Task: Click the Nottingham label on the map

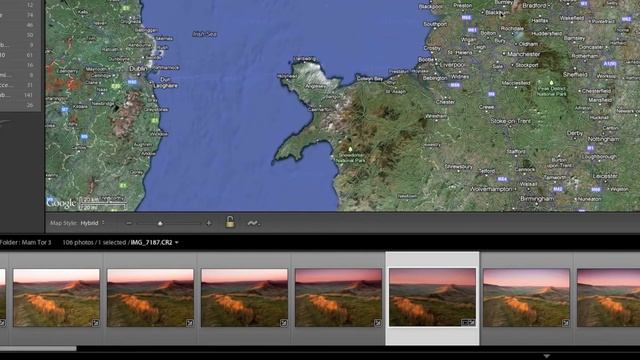Action: coord(604,139)
